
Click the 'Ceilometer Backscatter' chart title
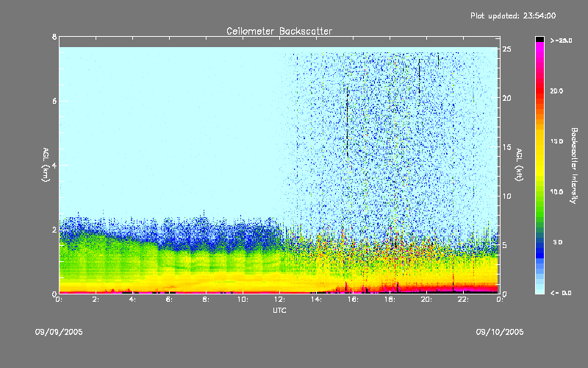click(x=279, y=31)
